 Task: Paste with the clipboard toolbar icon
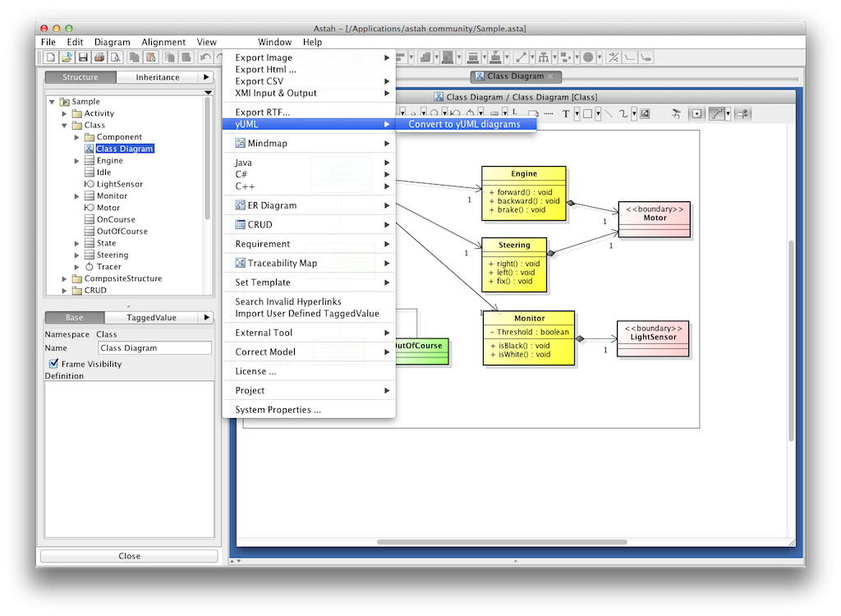[151, 57]
